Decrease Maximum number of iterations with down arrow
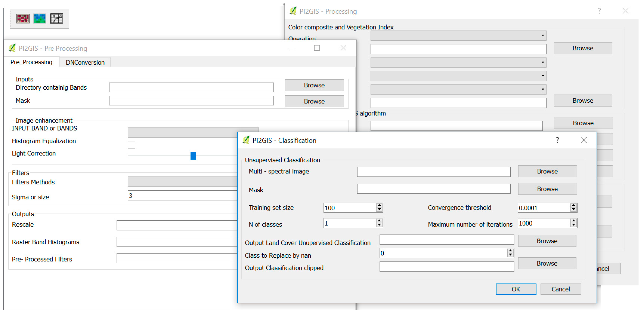The width and height of the screenshot is (644, 313). [574, 225]
